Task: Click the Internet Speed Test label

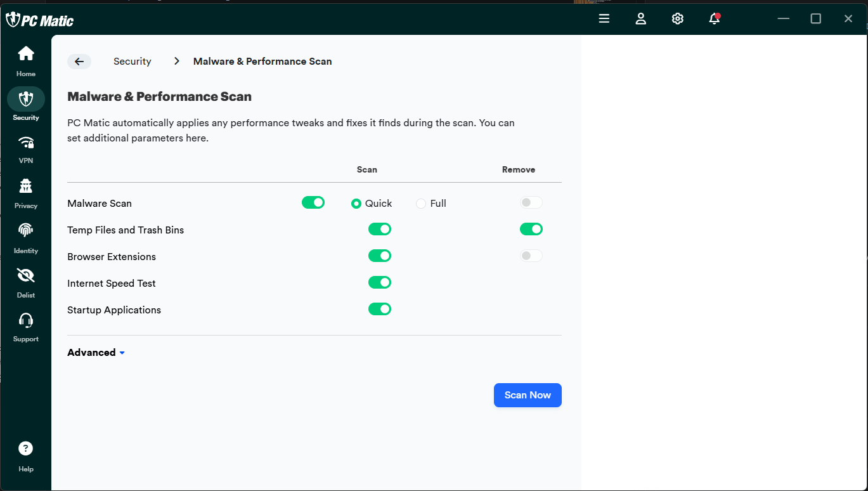Action: 112,284
